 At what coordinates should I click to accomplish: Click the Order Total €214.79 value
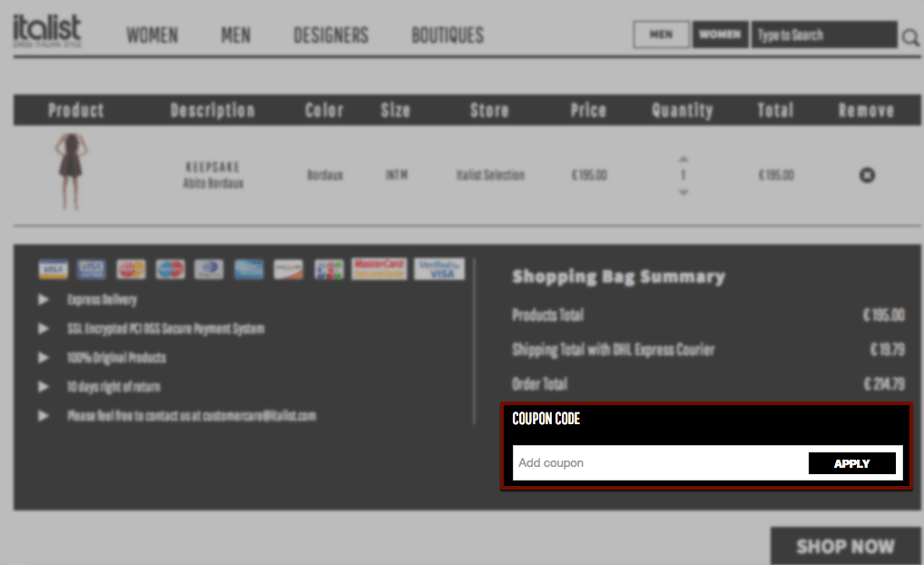(x=884, y=384)
